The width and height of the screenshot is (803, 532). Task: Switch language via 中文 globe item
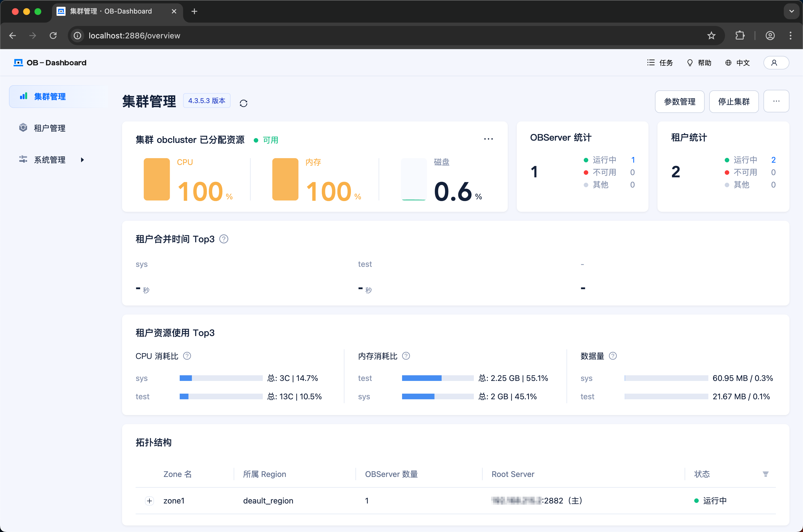pos(737,63)
